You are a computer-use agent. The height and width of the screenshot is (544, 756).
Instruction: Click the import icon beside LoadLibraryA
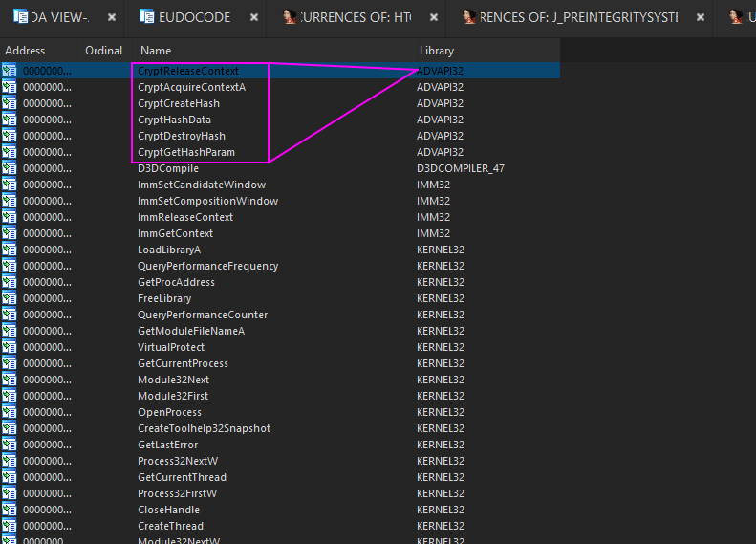pos(10,250)
